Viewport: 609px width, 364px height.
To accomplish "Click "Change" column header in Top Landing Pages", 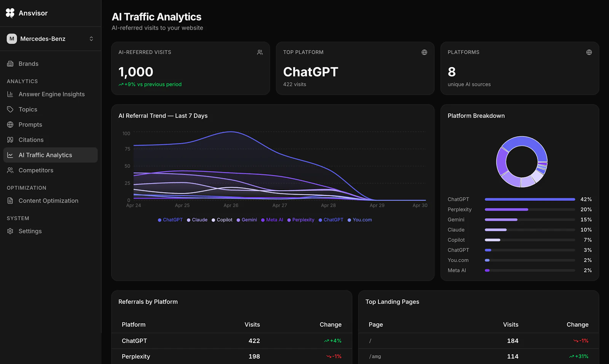I will click(577, 324).
